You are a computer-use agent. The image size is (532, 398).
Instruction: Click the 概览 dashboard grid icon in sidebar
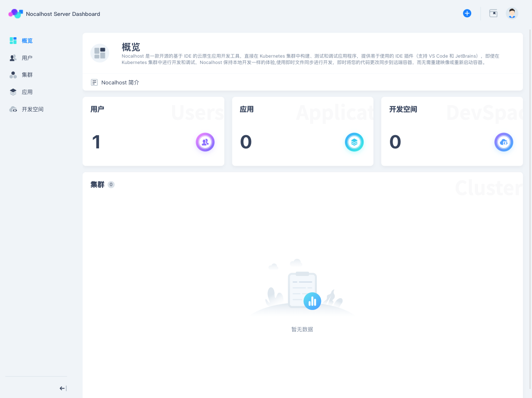point(13,41)
